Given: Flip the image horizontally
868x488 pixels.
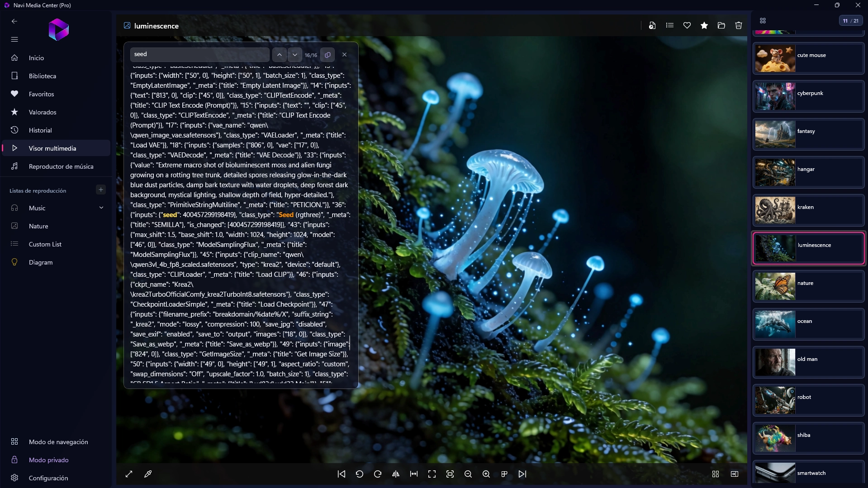Looking at the screenshot, I should tap(396, 474).
